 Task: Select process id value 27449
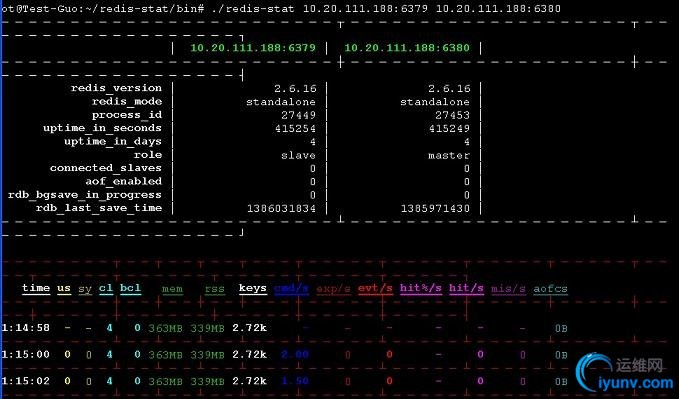298,115
